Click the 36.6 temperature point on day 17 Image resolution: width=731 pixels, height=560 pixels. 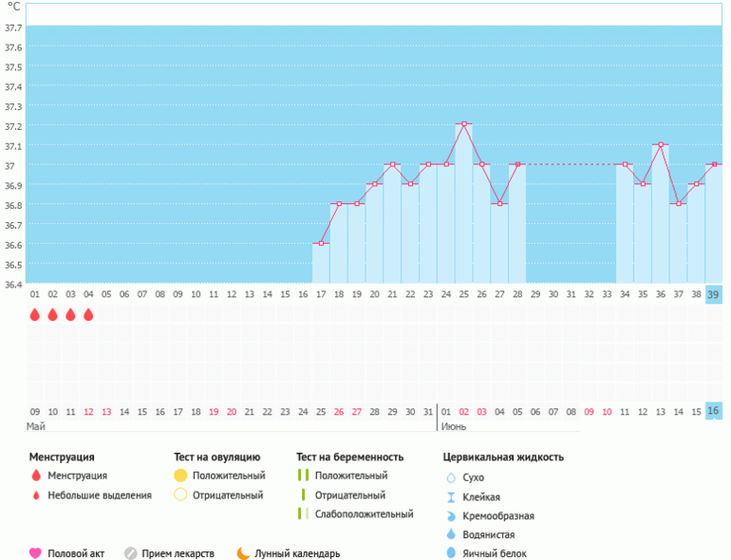(x=321, y=244)
